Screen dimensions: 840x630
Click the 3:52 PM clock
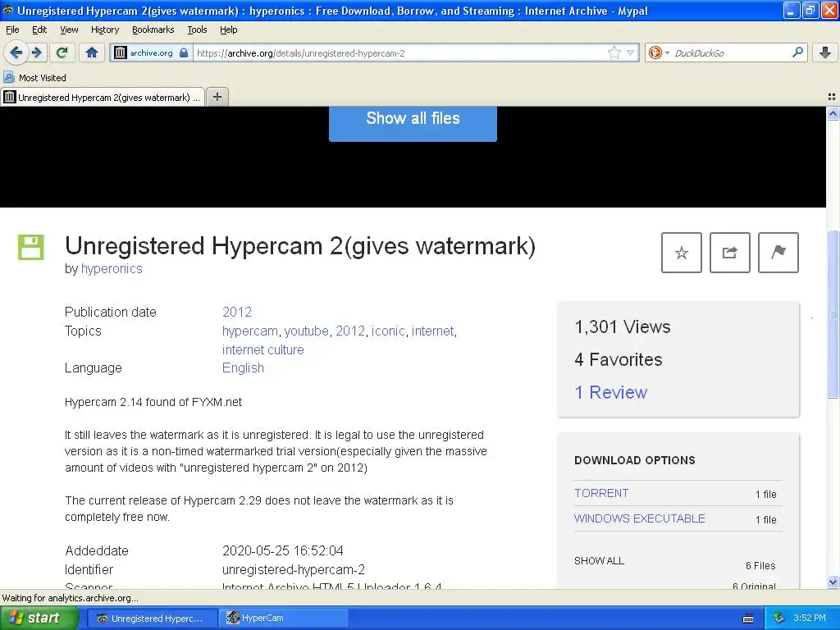[810, 618]
